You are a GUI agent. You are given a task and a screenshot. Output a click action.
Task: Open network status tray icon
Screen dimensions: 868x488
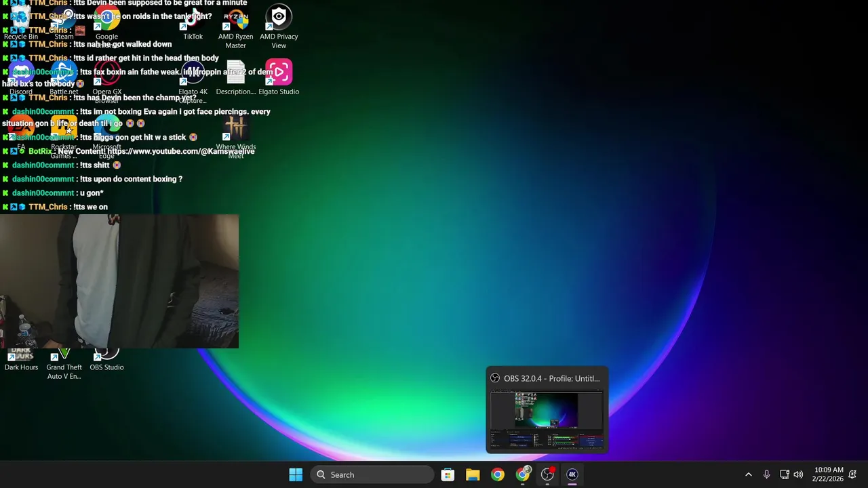click(784, 474)
